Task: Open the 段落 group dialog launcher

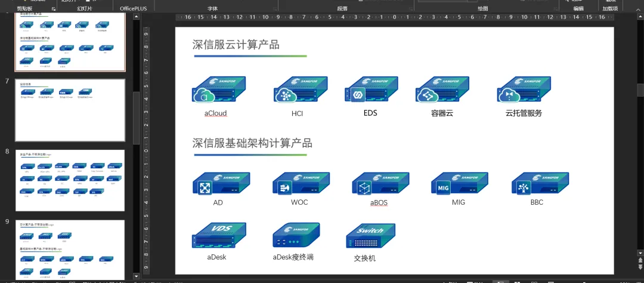Action: [411, 8]
